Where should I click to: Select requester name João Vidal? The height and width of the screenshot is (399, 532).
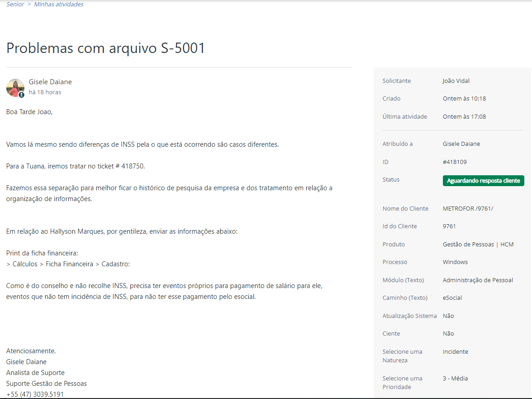[x=456, y=81]
